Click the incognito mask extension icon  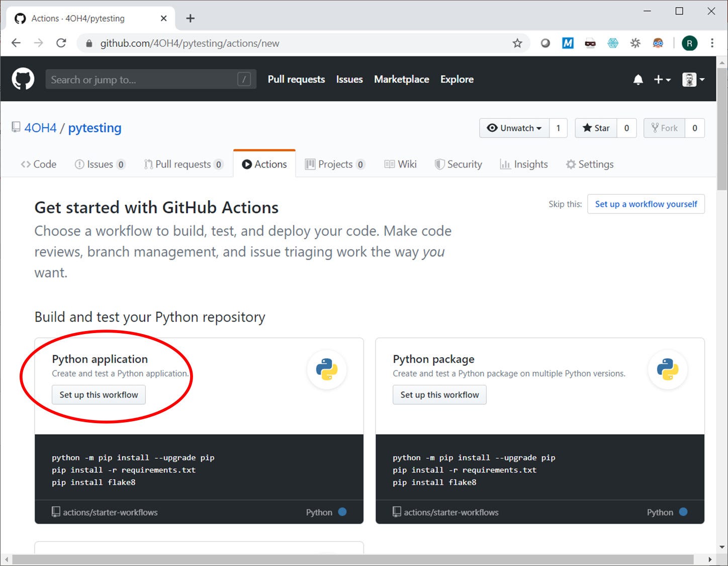click(x=590, y=43)
